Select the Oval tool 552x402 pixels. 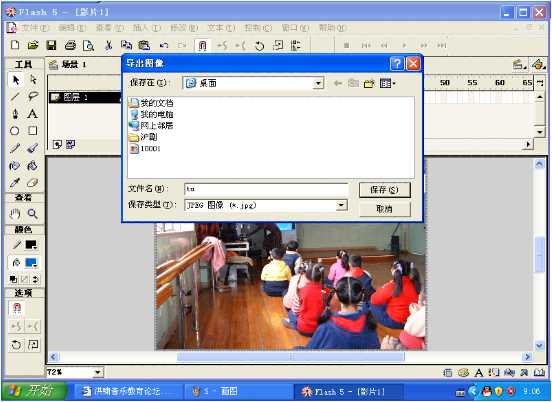(15, 131)
